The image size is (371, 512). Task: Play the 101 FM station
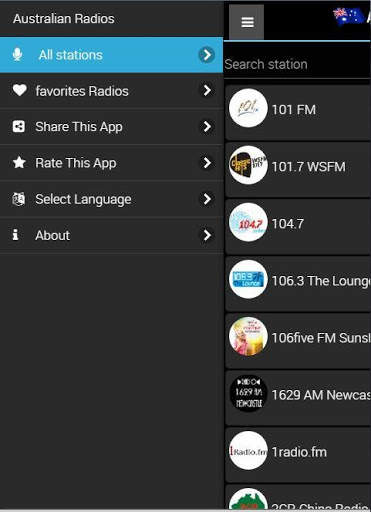coord(298,112)
